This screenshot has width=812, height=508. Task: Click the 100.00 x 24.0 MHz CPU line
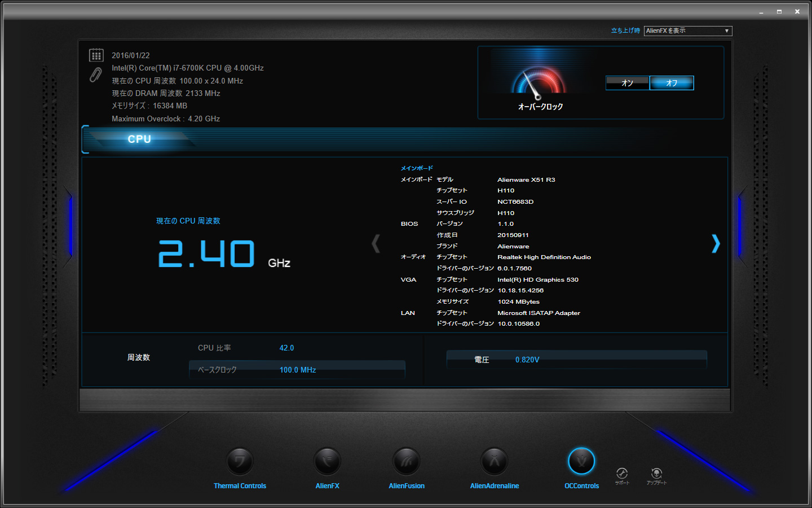point(178,81)
